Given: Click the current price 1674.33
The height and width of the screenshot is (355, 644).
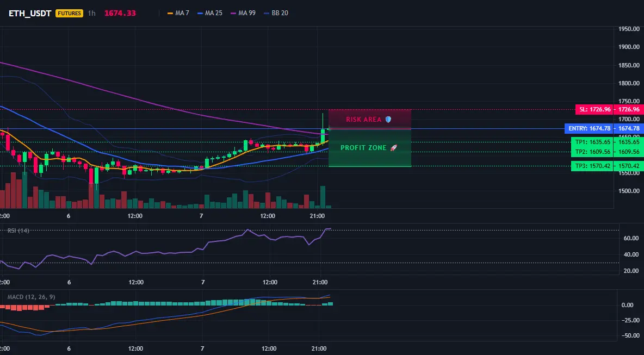Looking at the screenshot, I should 120,13.
